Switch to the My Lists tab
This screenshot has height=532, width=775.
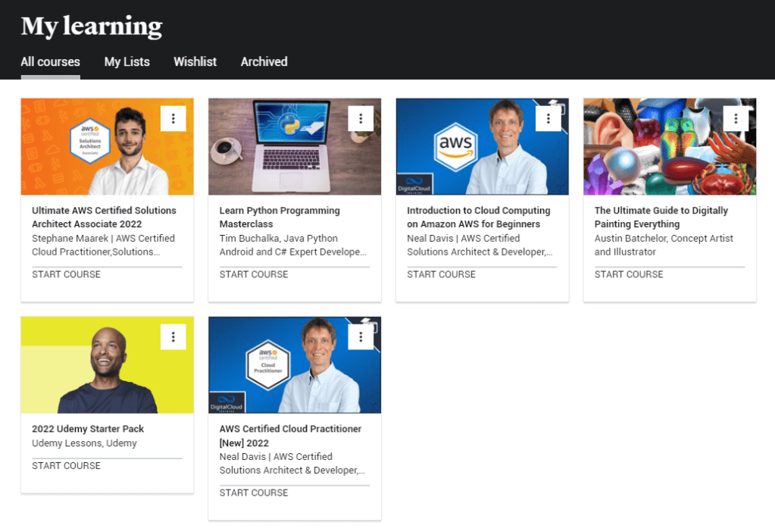[x=127, y=62]
